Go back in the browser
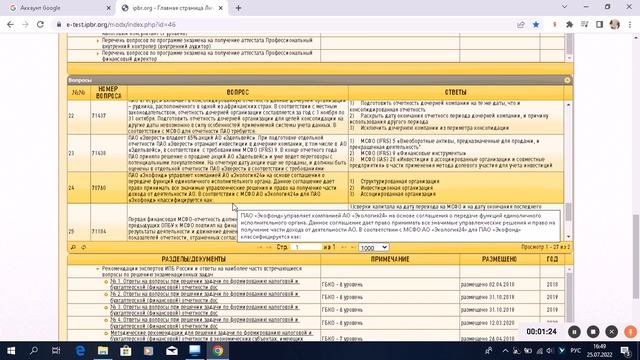Image resolution: width=640 pixels, height=360 pixels. click(x=10, y=24)
